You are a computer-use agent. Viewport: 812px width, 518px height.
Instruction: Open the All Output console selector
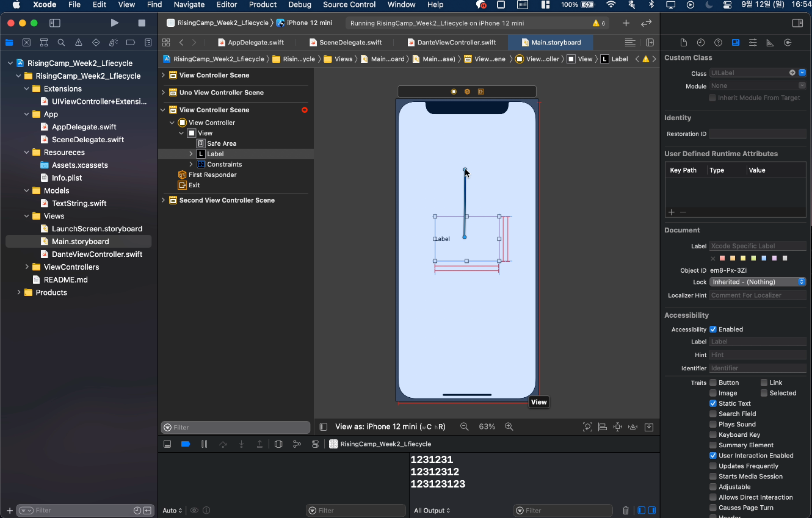[432, 511]
